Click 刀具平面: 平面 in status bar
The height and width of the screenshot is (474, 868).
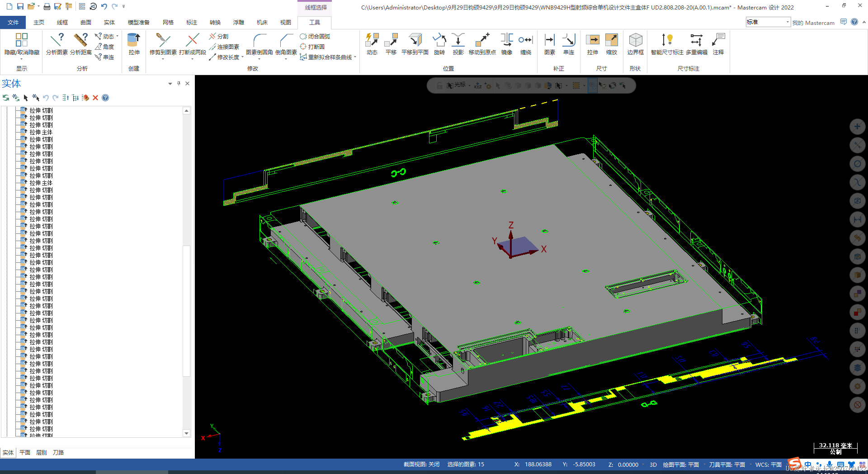[x=727, y=465]
